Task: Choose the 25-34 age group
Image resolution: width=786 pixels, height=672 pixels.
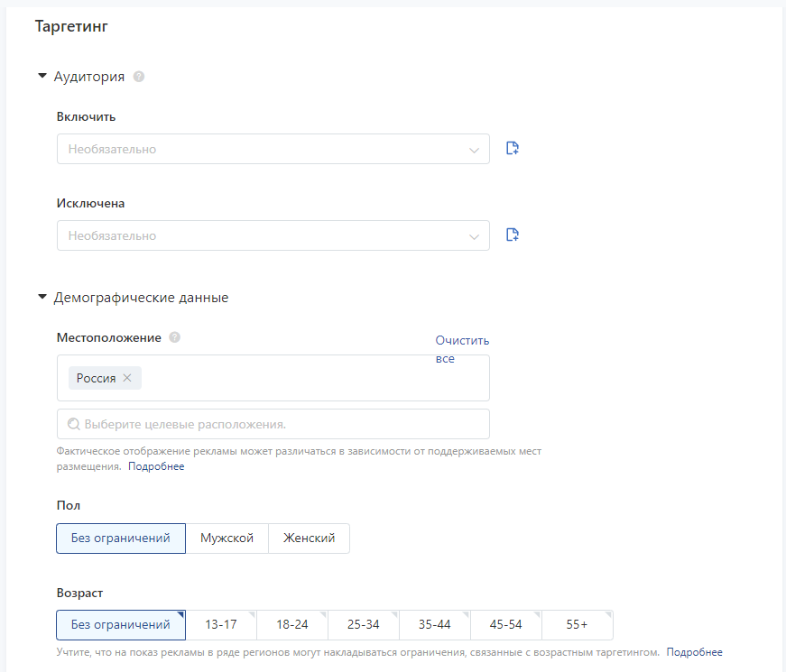Action: tap(364, 624)
